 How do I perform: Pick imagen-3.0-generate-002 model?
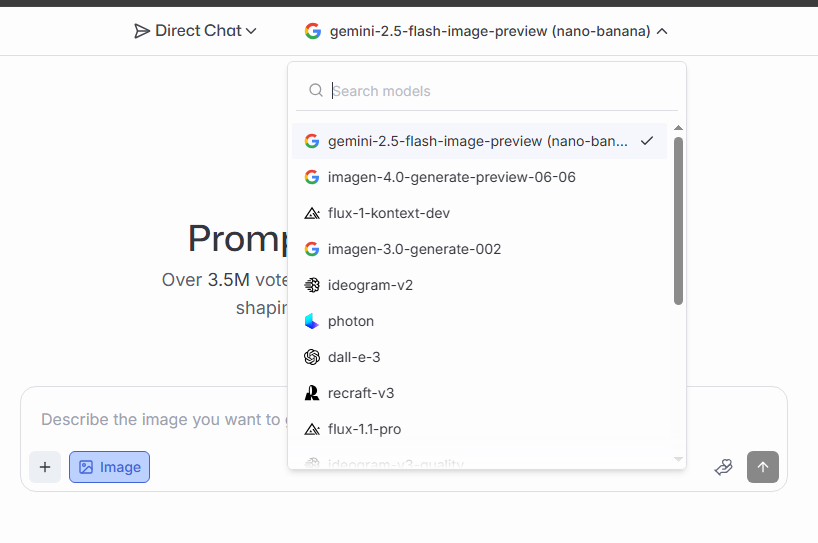click(479, 249)
